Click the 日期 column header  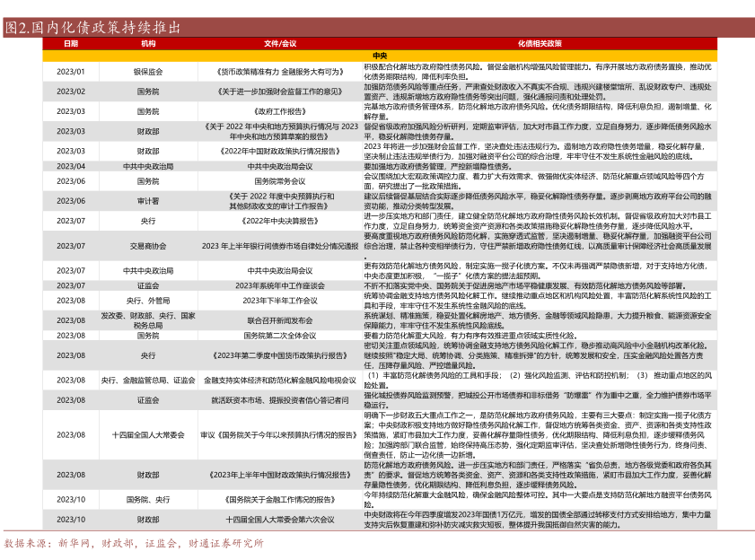(71, 43)
